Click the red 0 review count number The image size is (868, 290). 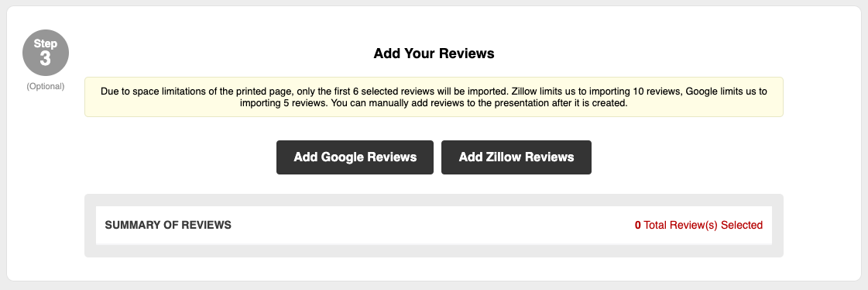[638, 225]
